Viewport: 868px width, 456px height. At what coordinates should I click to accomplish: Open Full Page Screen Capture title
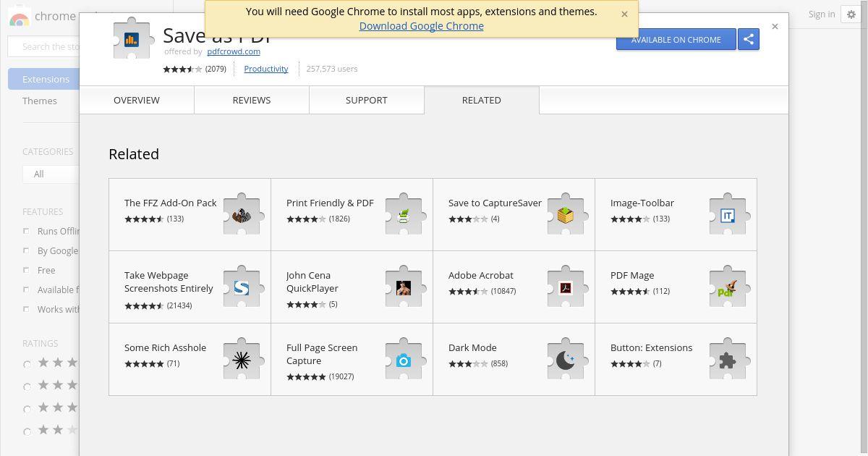tap(322, 354)
